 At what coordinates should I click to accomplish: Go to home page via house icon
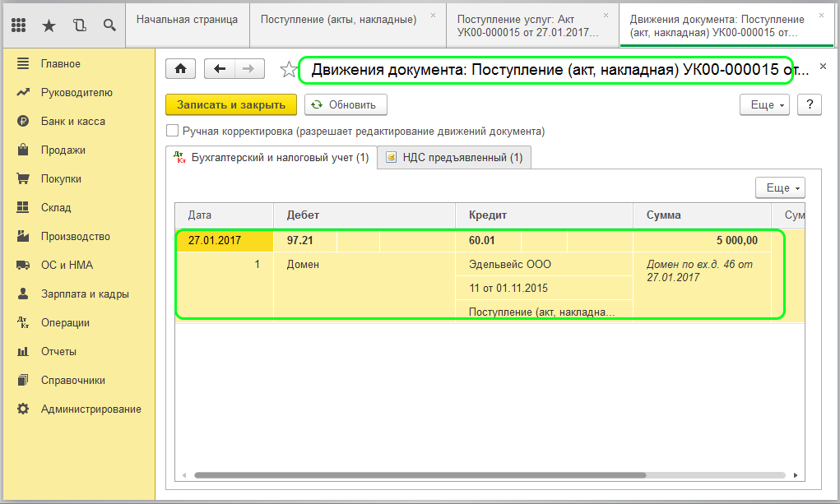[180, 69]
